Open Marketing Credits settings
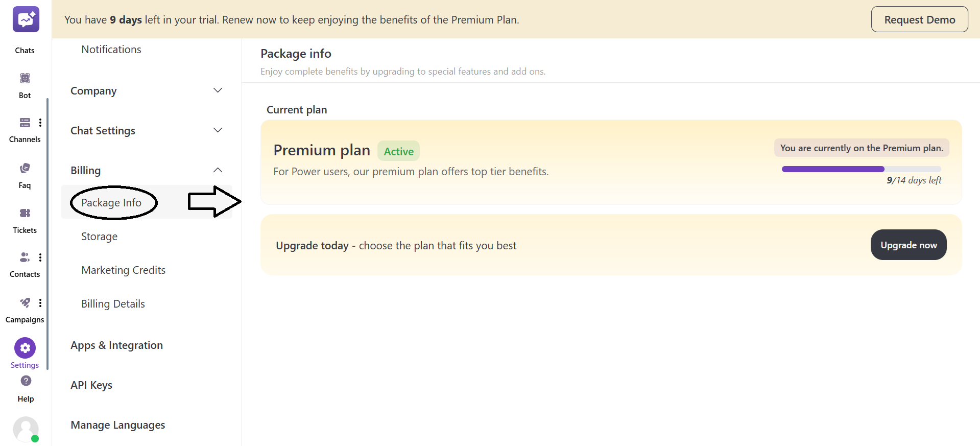Viewport: 980px width, 446px height. [123, 270]
